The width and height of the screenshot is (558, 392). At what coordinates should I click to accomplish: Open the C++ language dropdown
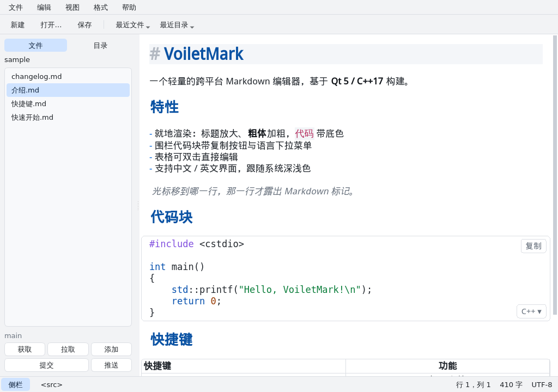pyautogui.click(x=531, y=311)
